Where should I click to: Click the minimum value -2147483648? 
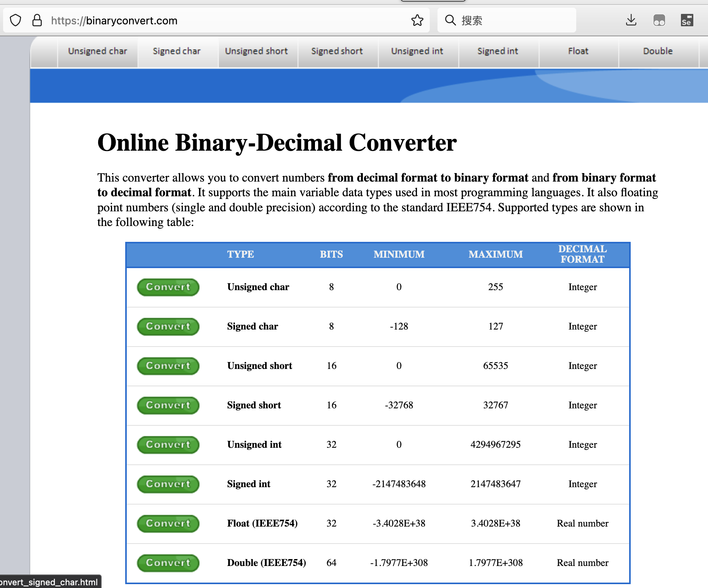[x=399, y=484]
